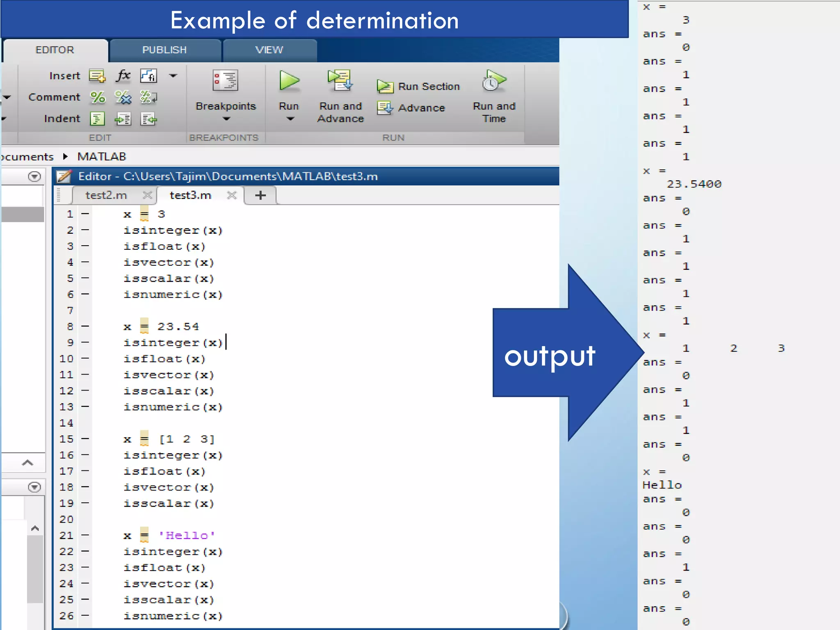
Task: Click '[1 2 3]' on line 15
Action: point(187,439)
